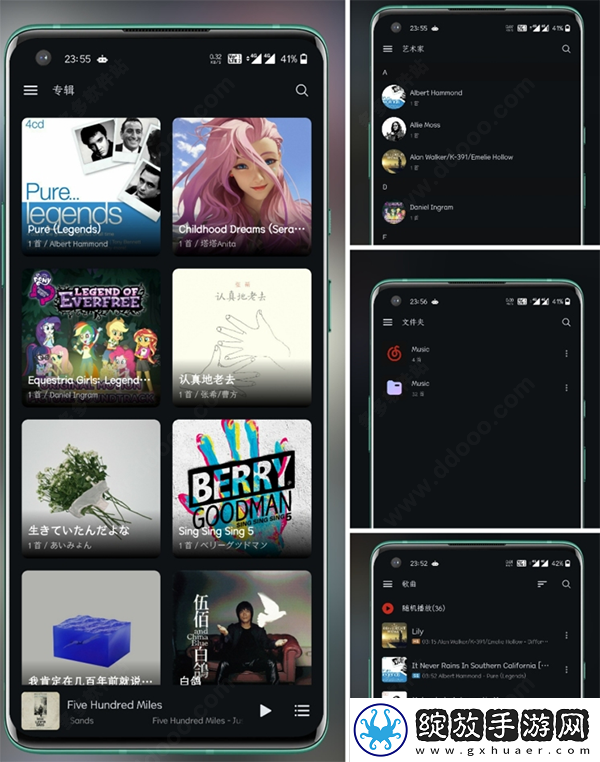Select artist Allie Moss
Viewport: 600px width, 762px height.
click(476, 129)
